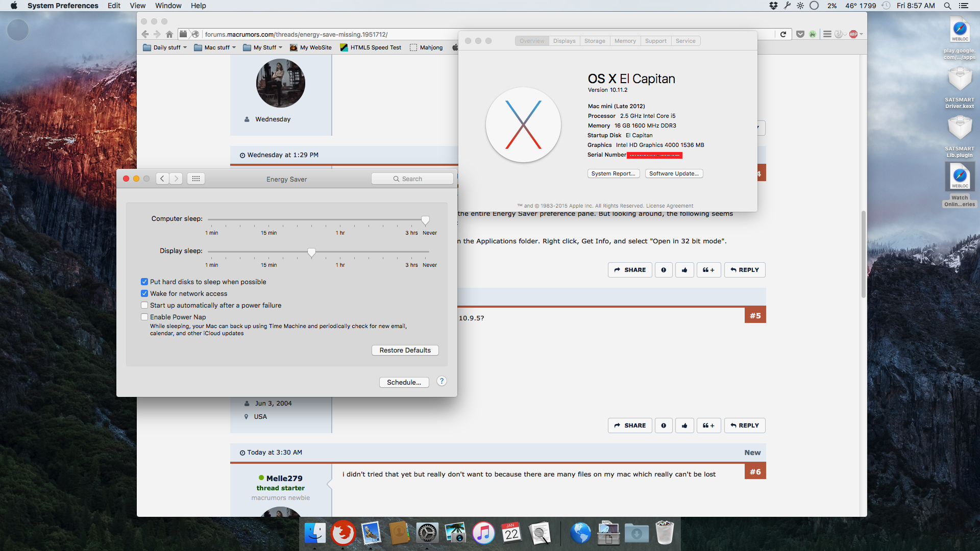Open Finder from the dock
The width and height of the screenshot is (980, 551).
(315, 534)
